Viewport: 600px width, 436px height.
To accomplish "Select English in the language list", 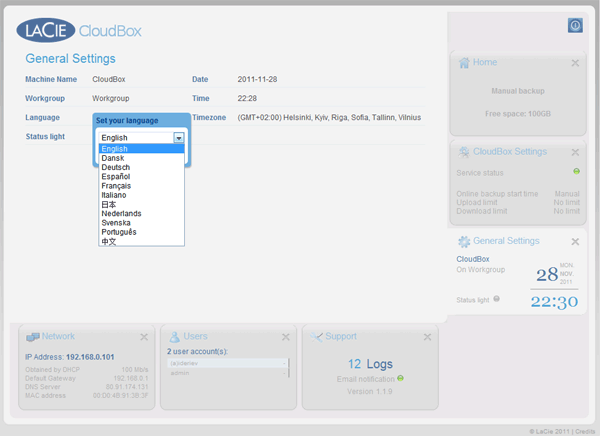I will pos(141,149).
